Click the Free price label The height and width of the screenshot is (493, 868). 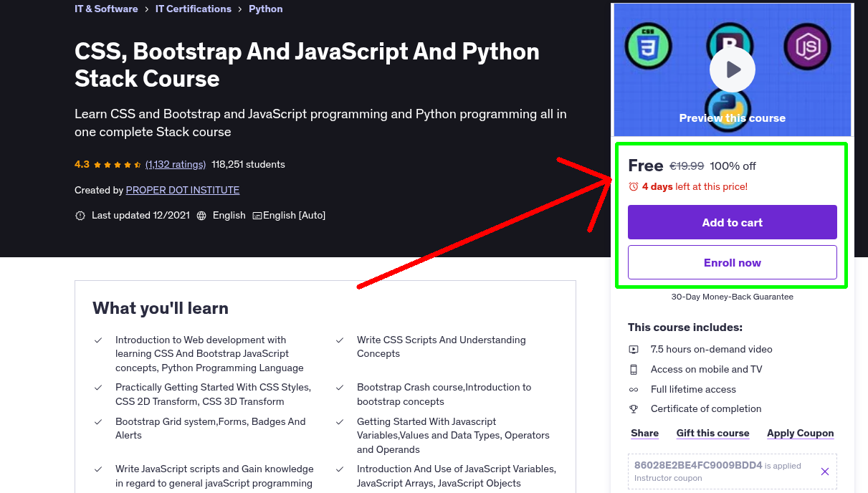(646, 166)
